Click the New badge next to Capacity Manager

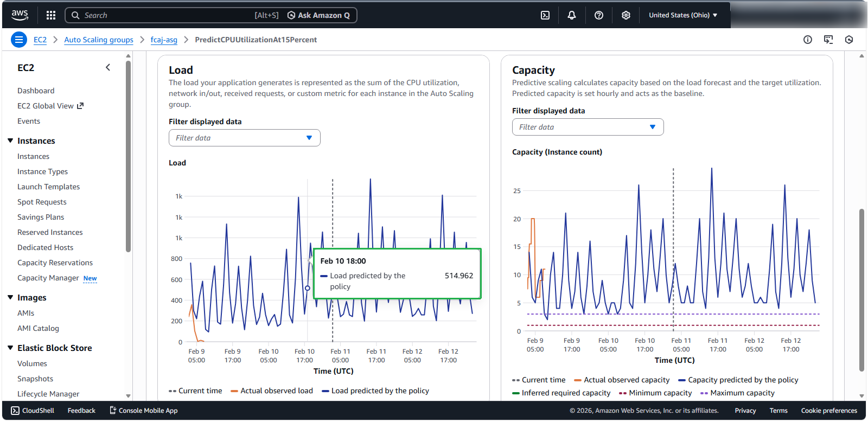click(x=90, y=278)
